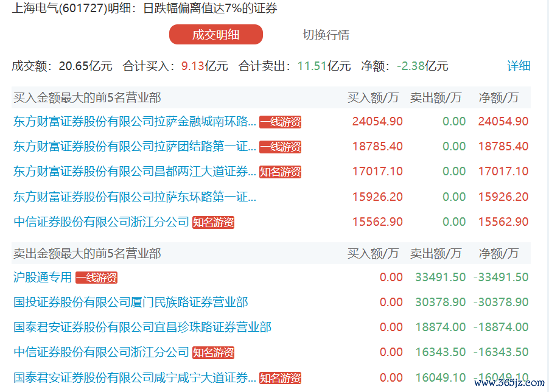549x392 pixels.
Task: Click 净额/万 column header in buy table
Action: (498, 97)
